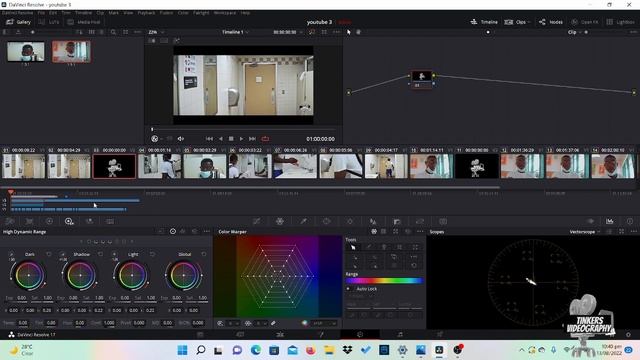Toggle the Clips panel button
640x360 pixels.
(x=516, y=22)
